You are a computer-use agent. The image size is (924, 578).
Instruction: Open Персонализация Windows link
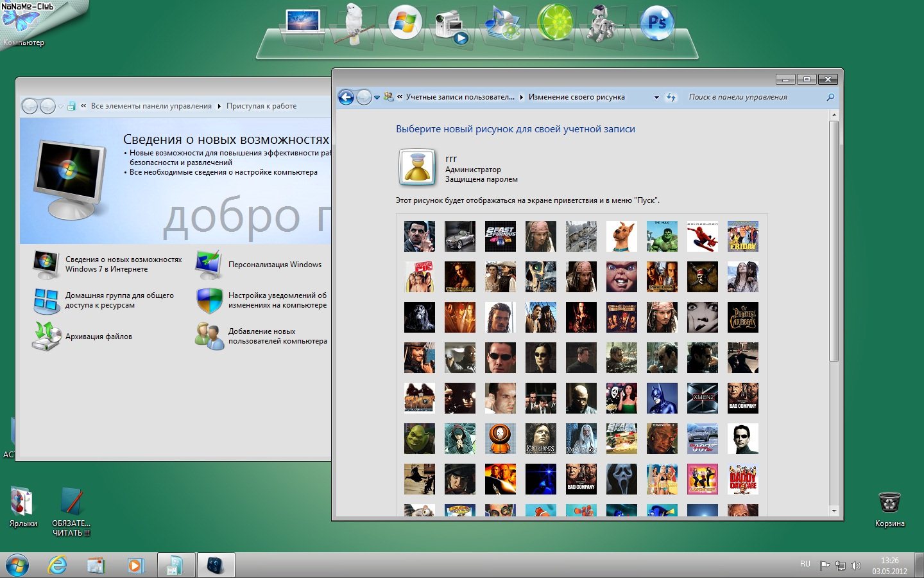pos(275,265)
